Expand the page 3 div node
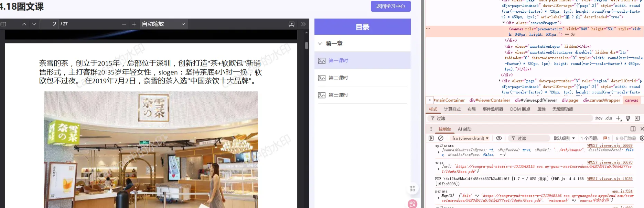Viewport: 644px width, 208px height. tap(500, 81)
